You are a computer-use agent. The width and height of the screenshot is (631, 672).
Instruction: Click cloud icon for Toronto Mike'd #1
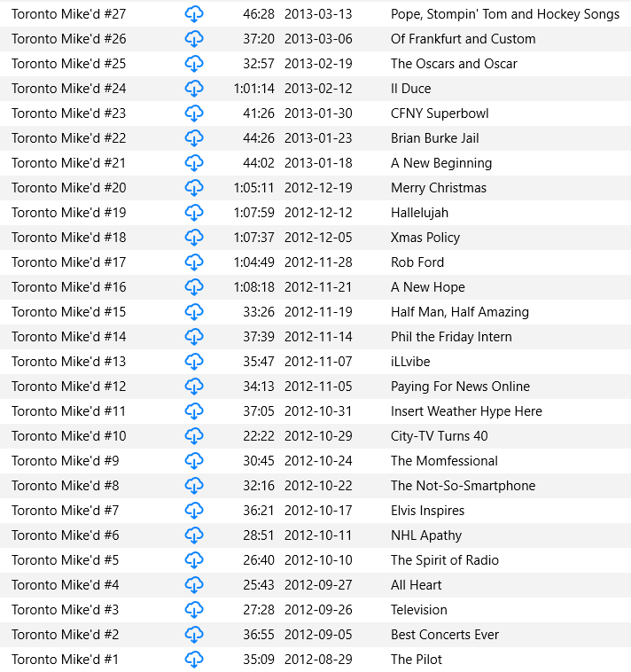[194, 660]
